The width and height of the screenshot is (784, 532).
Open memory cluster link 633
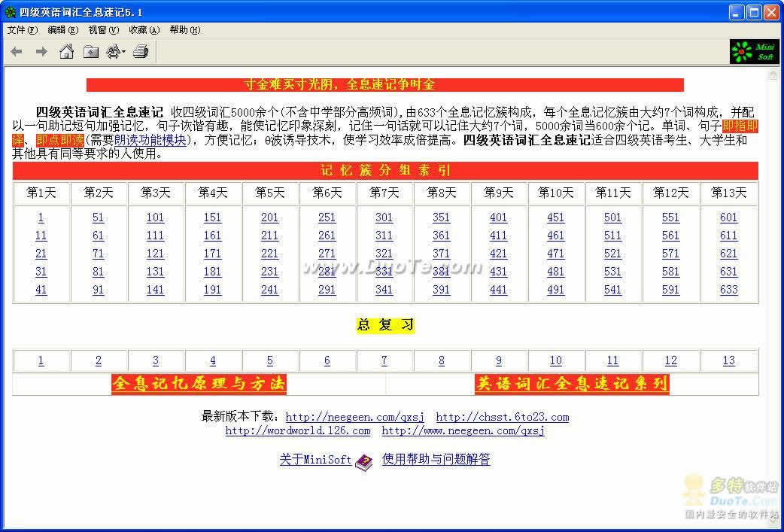click(729, 290)
